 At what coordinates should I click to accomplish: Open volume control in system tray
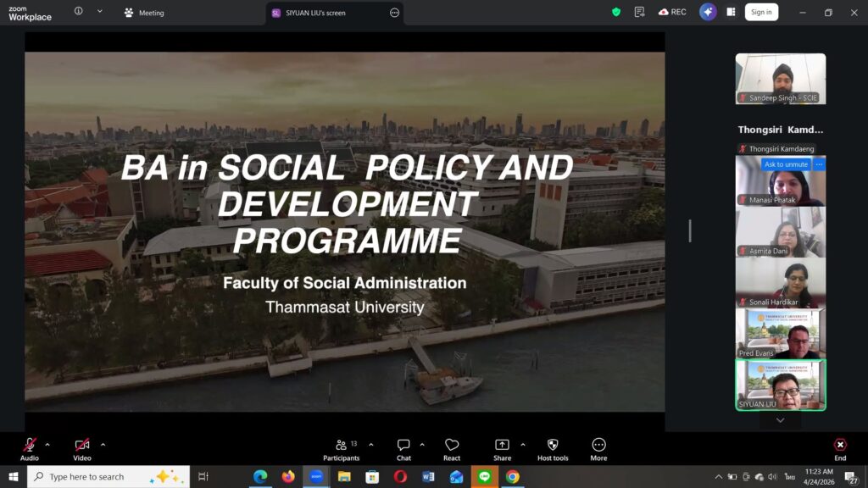click(773, 476)
